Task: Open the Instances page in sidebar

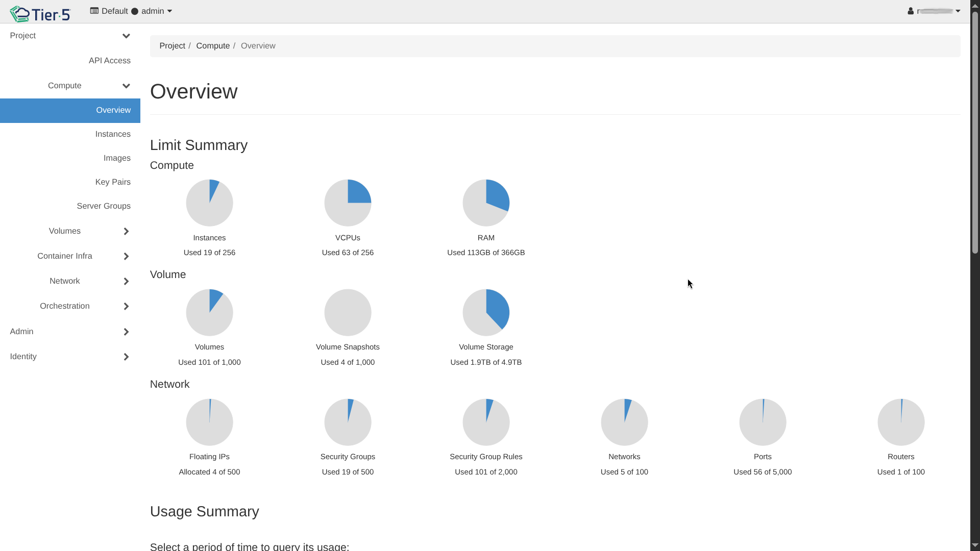Action: (113, 134)
